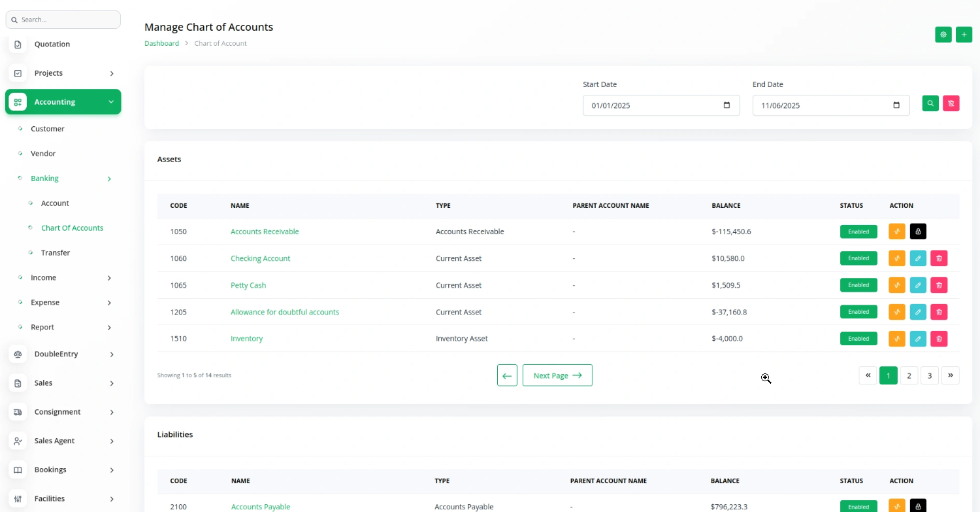
Task: Click the green plus create account icon
Action: coord(964,35)
